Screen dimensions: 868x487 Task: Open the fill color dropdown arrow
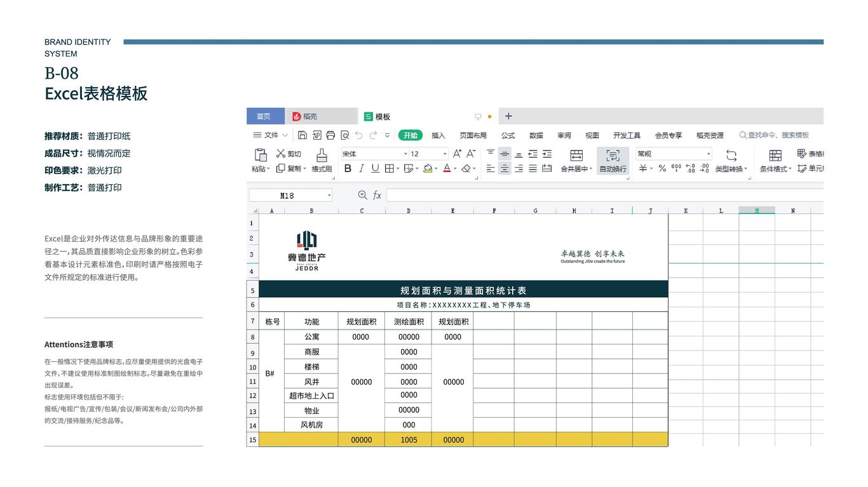coord(437,169)
